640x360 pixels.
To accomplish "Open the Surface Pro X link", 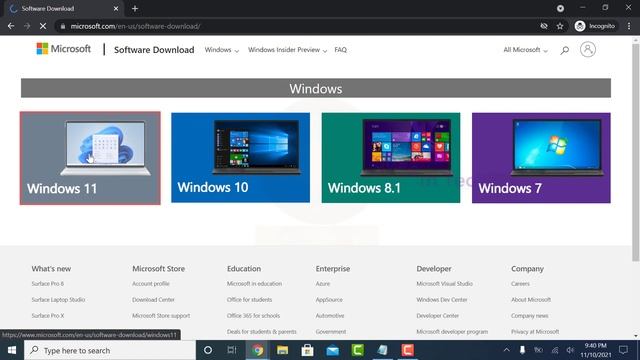I will pyautogui.click(x=48, y=316).
